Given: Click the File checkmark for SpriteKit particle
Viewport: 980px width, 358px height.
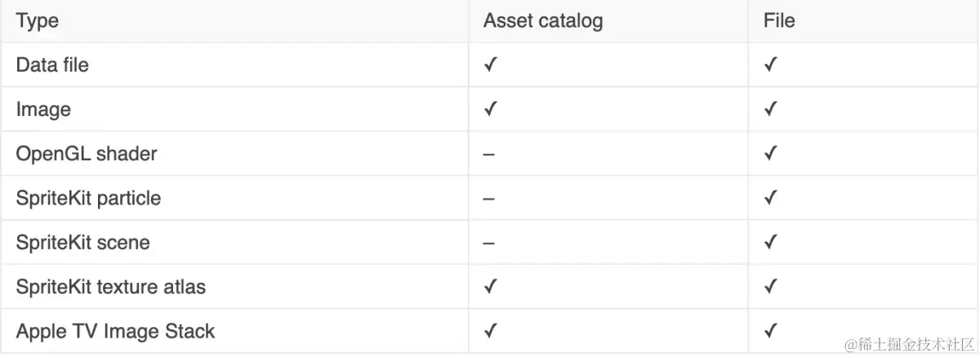Looking at the screenshot, I should pos(770,199).
